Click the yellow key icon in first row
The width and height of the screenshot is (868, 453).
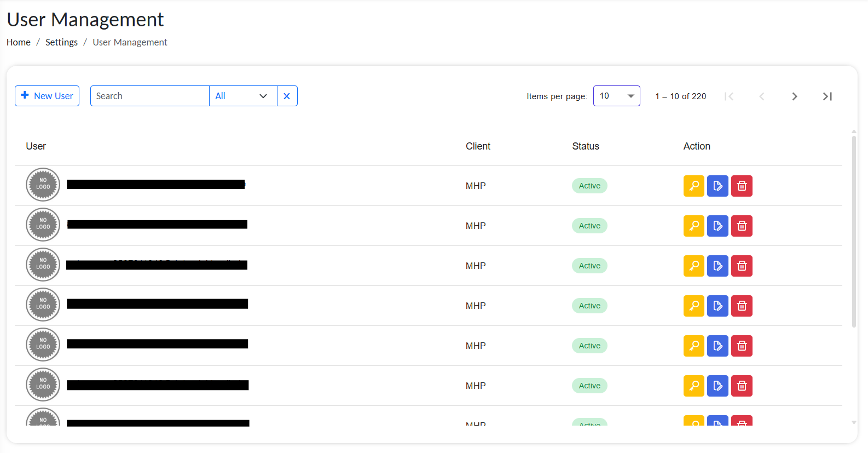point(693,186)
